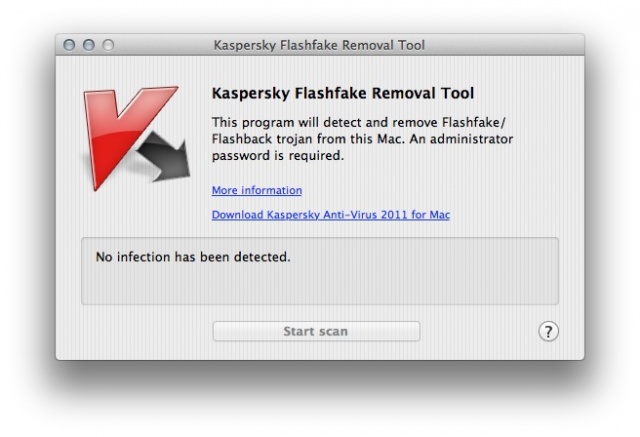The height and width of the screenshot is (437, 640).
Task: Download Kaspersky Anti-Virus 2011 for Mac
Action: click(x=330, y=215)
